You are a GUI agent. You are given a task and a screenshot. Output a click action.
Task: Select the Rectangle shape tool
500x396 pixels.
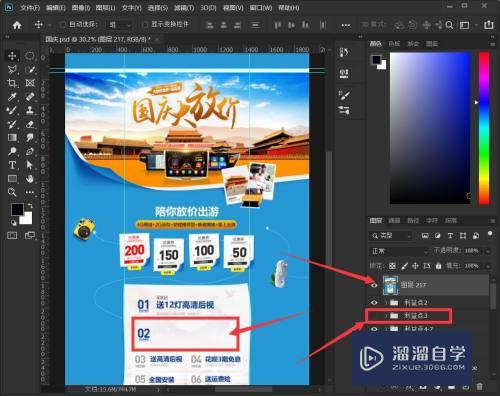(x=12, y=179)
